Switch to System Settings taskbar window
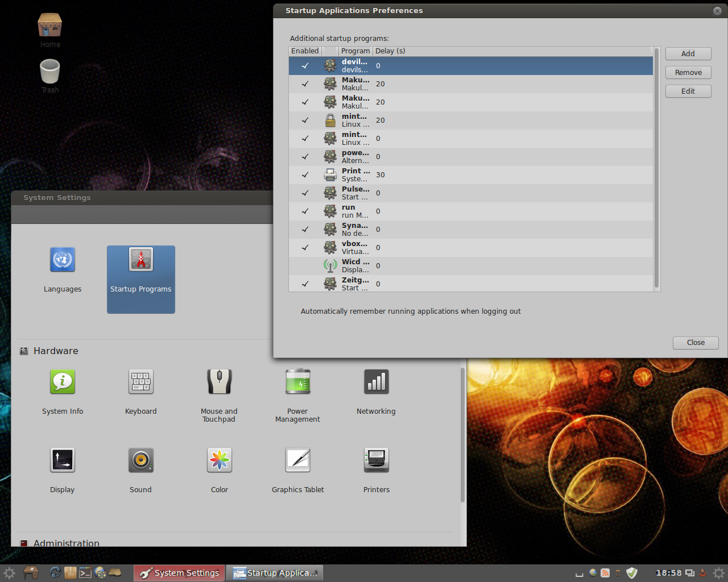Image resolution: width=728 pixels, height=582 pixels. pyautogui.click(x=180, y=573)
